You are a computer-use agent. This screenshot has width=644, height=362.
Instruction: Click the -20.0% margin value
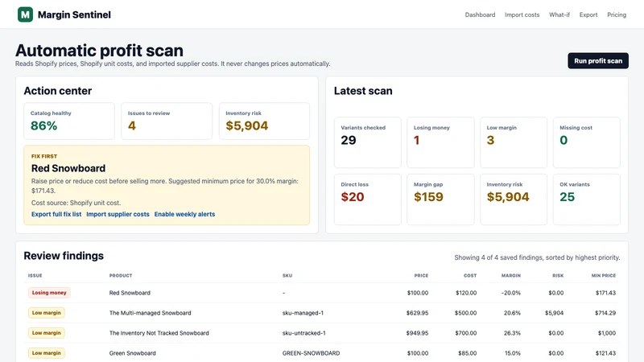510,293
